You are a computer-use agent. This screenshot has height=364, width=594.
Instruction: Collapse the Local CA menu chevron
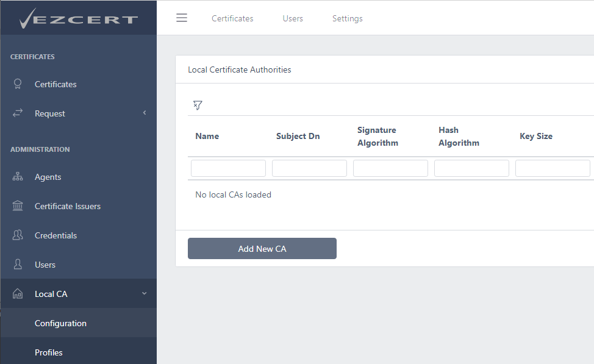[x=145, y=293]
